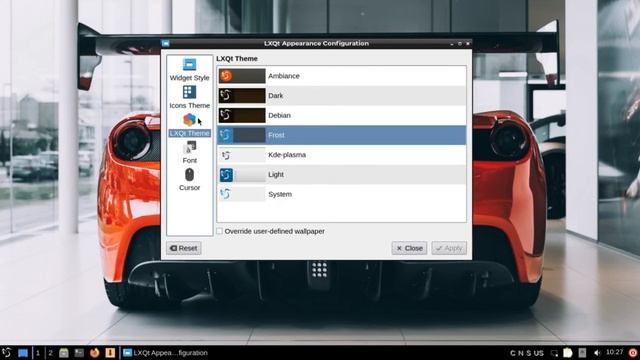The image size is (640, 360).
Task: Open the Font section
Action: [189, 152]
